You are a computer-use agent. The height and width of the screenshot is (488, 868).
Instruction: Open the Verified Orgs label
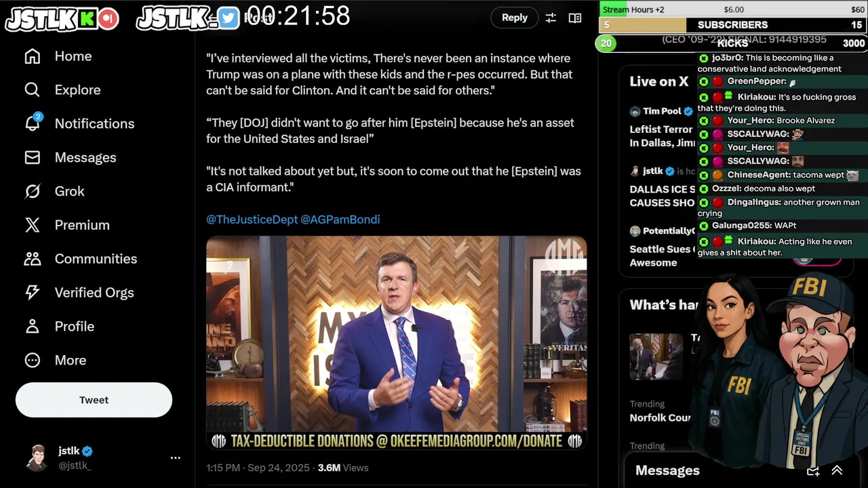point(94,293)
